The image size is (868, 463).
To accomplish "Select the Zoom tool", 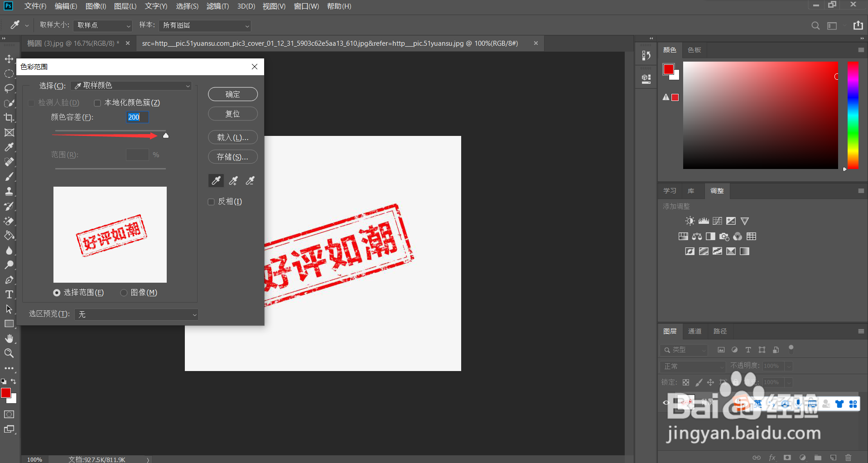I will [9, 353].
